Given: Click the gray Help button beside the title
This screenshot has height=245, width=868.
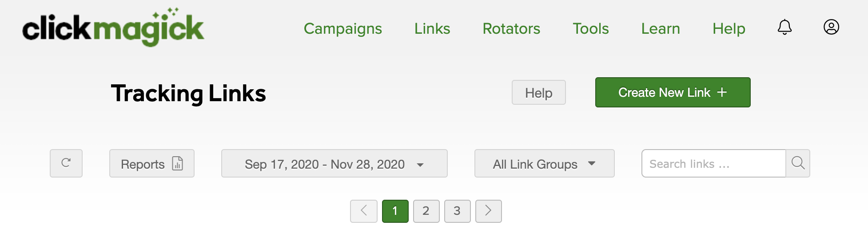Looking at the screenshot, I should [538, 93].
